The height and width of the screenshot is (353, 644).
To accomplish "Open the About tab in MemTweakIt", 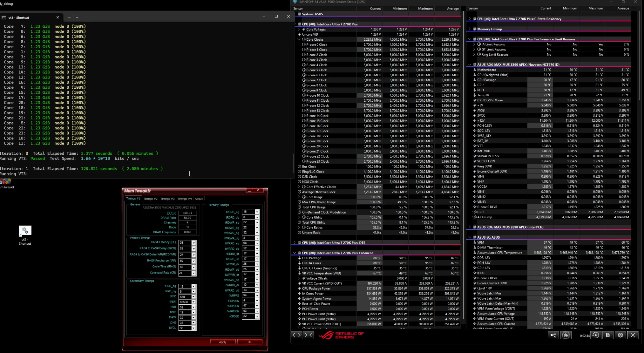I will coord(199,199).
